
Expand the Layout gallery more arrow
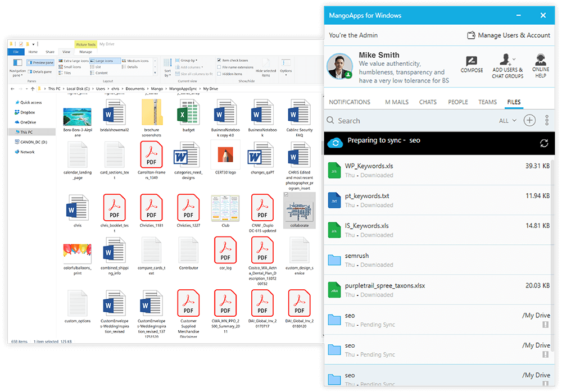click(x=155, y=73)
